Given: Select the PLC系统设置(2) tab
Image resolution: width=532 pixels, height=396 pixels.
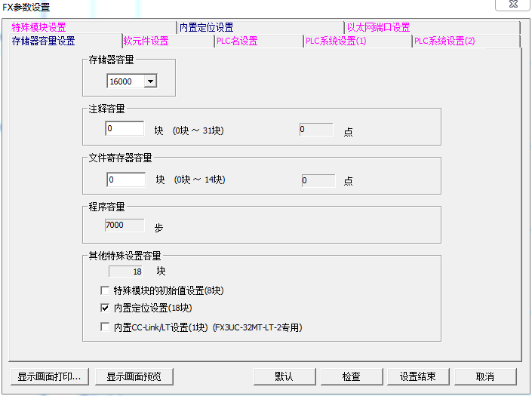Looking at the screenshot, I should (x=444, y=41).
